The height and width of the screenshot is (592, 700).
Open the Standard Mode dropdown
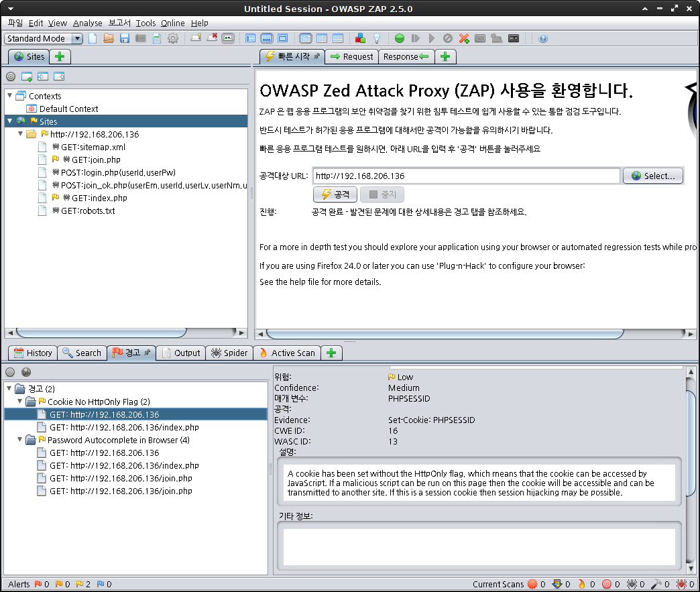(44, 38)
